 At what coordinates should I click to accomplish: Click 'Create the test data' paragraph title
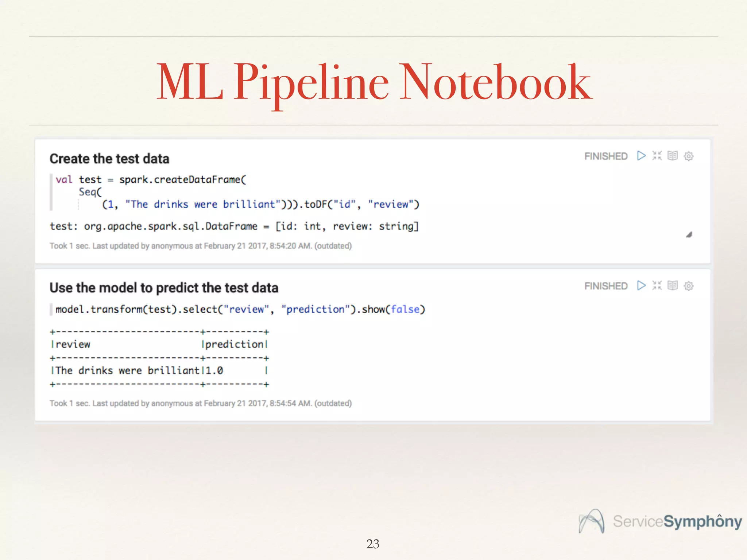(x=109, y=159)
